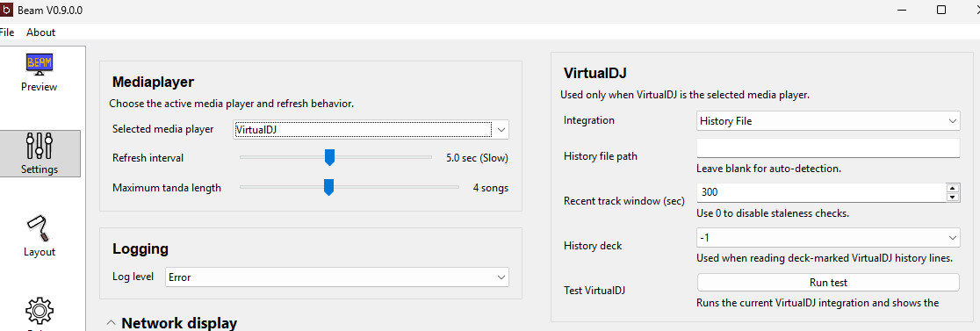Open the History deck dropdown showing -1

coord(828,238)
